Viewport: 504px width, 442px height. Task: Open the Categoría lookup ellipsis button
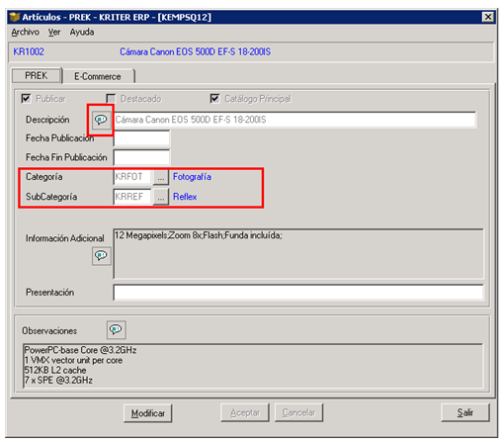[161, 178]
